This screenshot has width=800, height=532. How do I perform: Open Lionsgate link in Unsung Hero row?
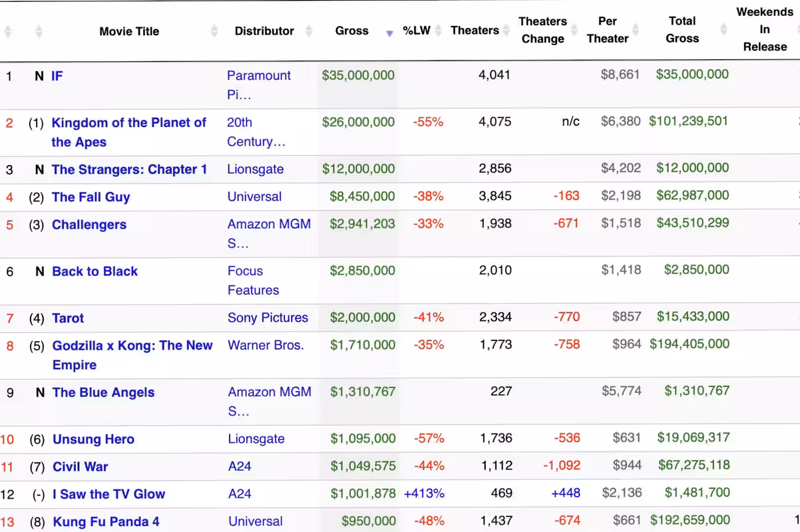[x=256, y=439]
